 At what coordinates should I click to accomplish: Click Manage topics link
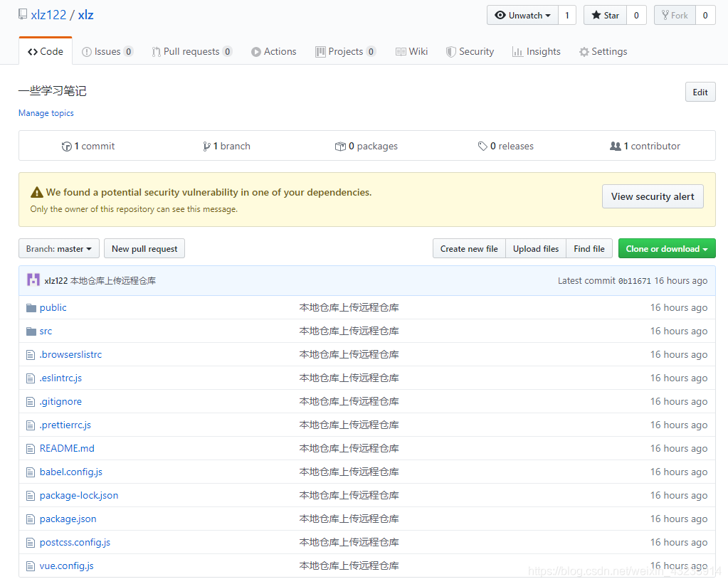[x=46, y=113]
